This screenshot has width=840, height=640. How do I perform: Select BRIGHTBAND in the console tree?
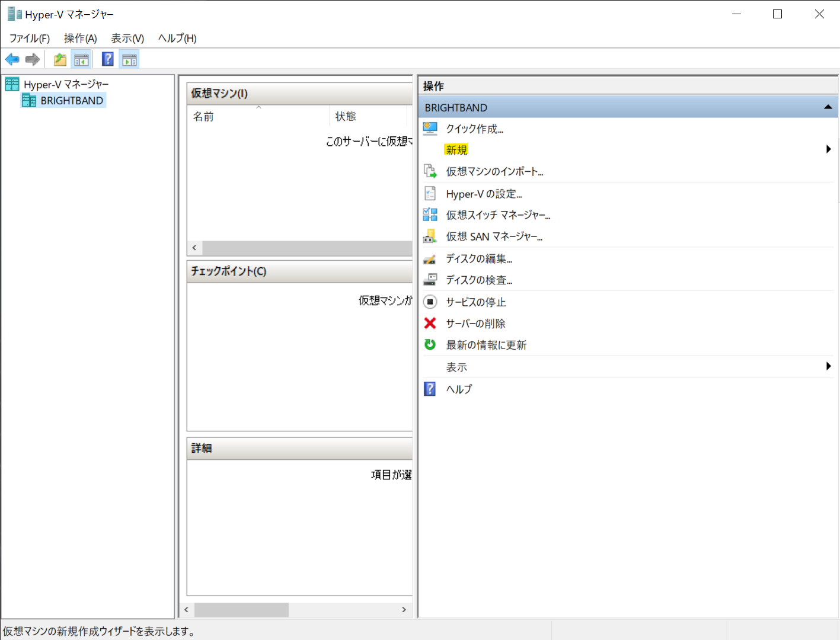click(72, 100)
